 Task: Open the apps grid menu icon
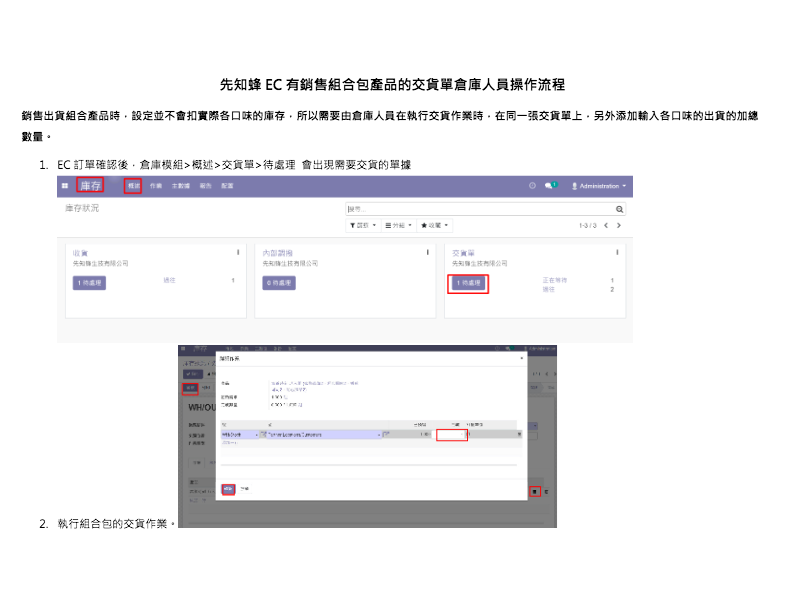65,186
